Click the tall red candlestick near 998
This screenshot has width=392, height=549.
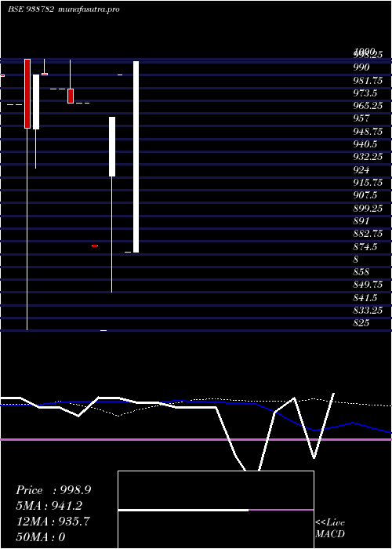(27, 93)
